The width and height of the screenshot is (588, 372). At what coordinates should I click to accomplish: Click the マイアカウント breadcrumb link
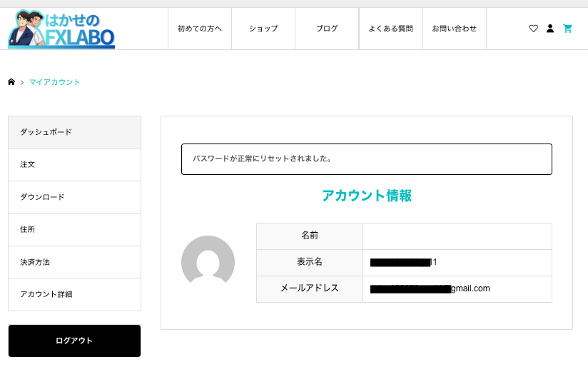point(55,82)
